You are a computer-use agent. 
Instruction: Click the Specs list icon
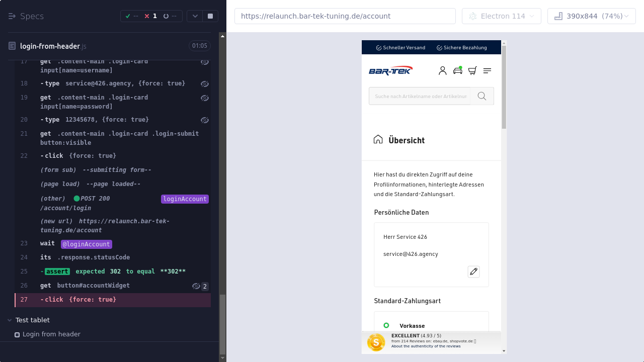(x=12, y=16)
